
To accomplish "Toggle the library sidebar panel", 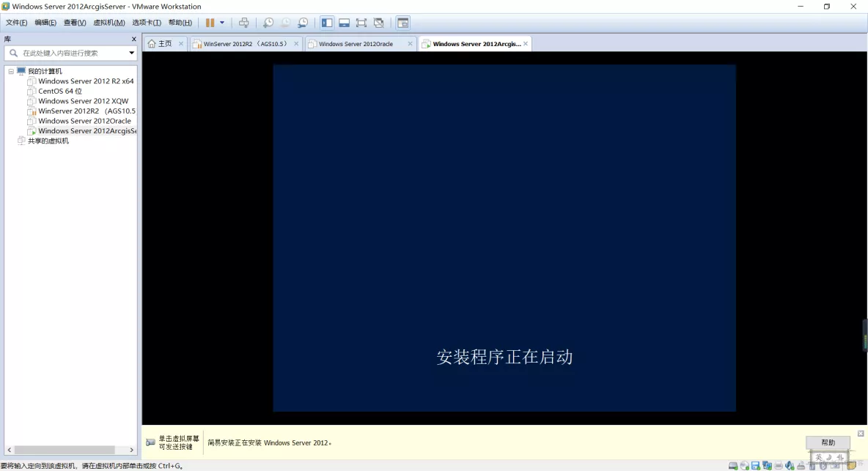I will click(x=326, y=22).
